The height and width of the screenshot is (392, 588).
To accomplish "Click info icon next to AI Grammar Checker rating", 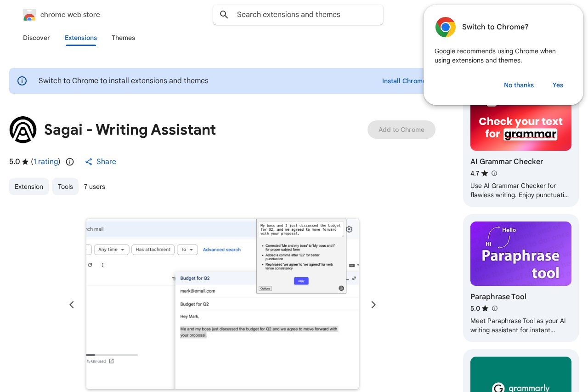I will pyautogui.click(x=494, y=173).
